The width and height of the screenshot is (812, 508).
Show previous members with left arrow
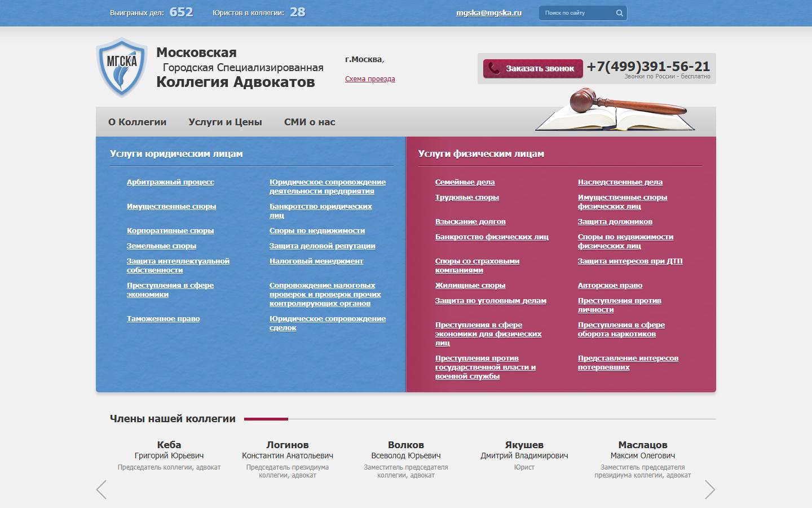[x=101, y=489]
